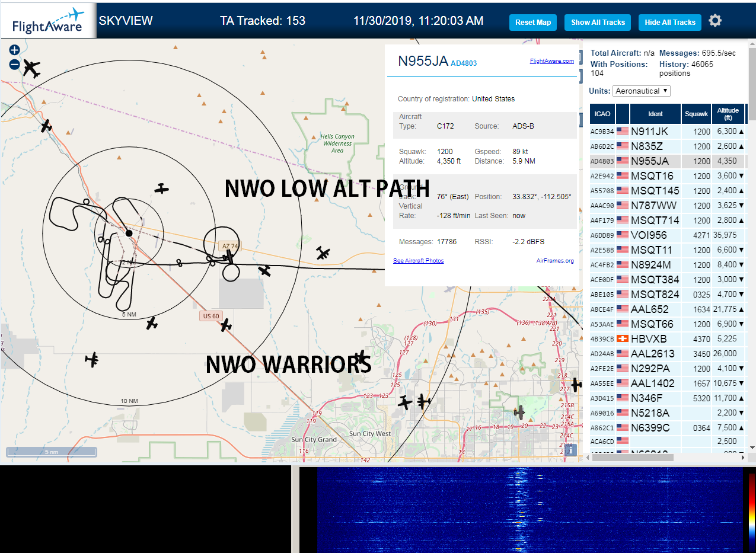Image resolution: width=756 pixels, height=553 pixels.
Task: Select N911JK in aircraft list
Action: click(x=667, y=132)
